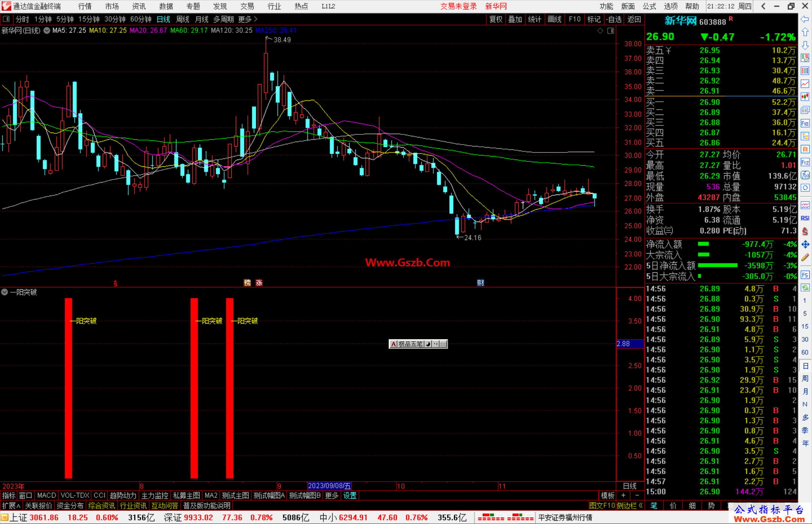
Task: Click the 财 marker on the chart timeline
Action: (x=480, y=283)
